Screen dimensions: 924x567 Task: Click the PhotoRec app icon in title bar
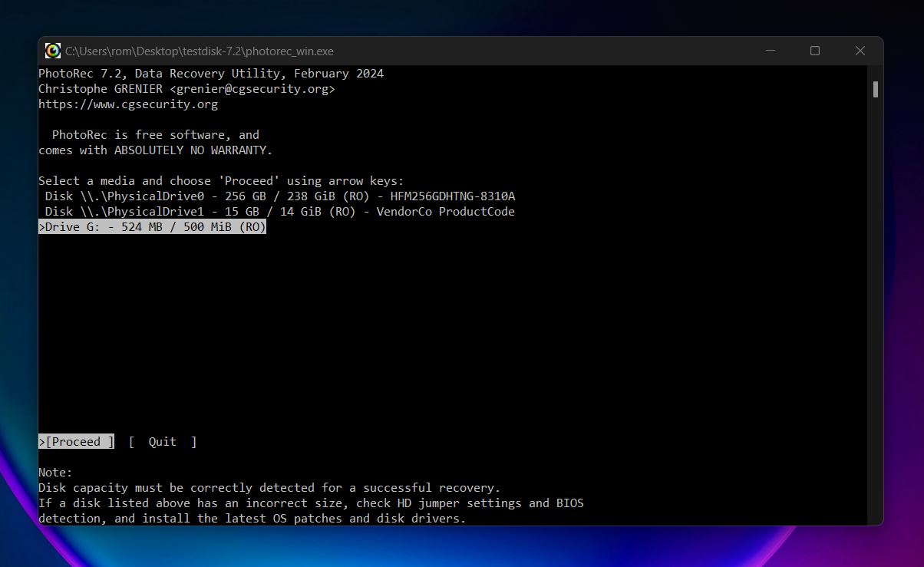(53, 51)
